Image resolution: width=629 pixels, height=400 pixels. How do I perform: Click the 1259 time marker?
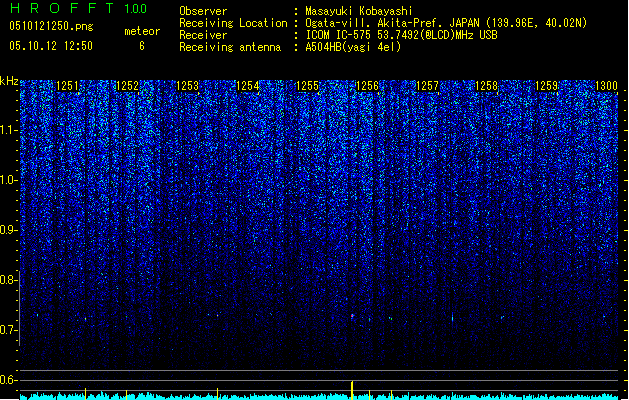[547, 86]
